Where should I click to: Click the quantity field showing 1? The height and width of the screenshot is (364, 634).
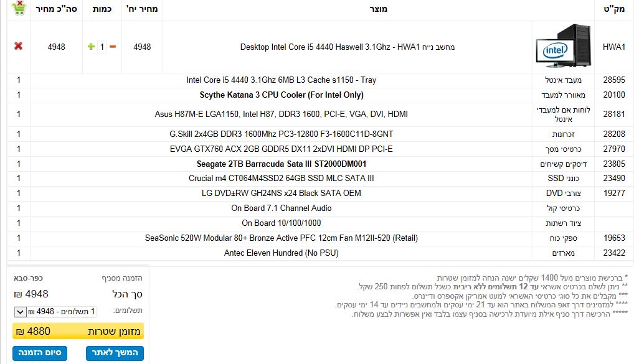[x=102, y=47]
